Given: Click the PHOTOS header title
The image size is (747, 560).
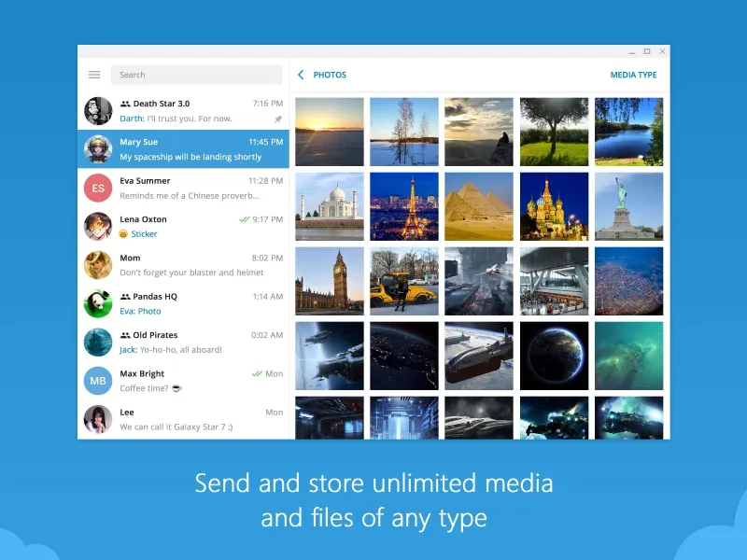Looking at the screenshot, I should tap(330, 75).
